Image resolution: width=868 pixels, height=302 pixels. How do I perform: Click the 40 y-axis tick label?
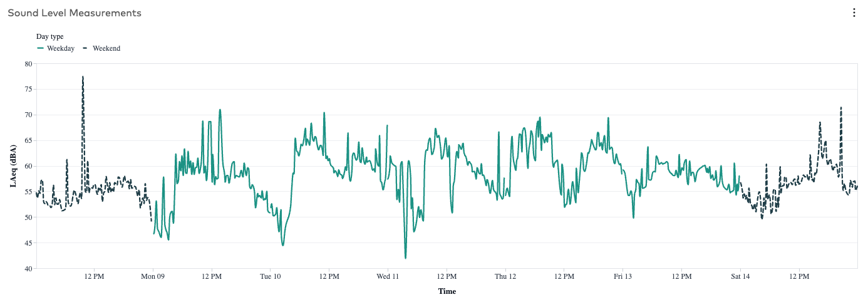coord(28,269)
